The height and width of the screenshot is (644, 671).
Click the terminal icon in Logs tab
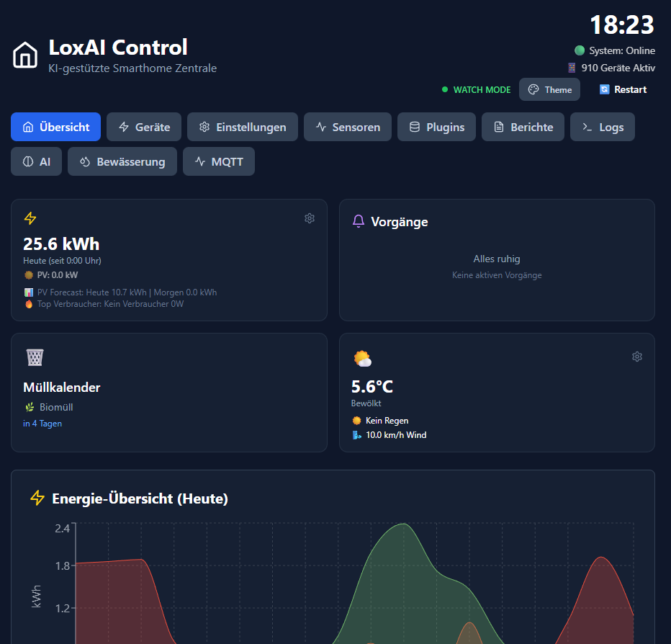(x=587, y=127)
